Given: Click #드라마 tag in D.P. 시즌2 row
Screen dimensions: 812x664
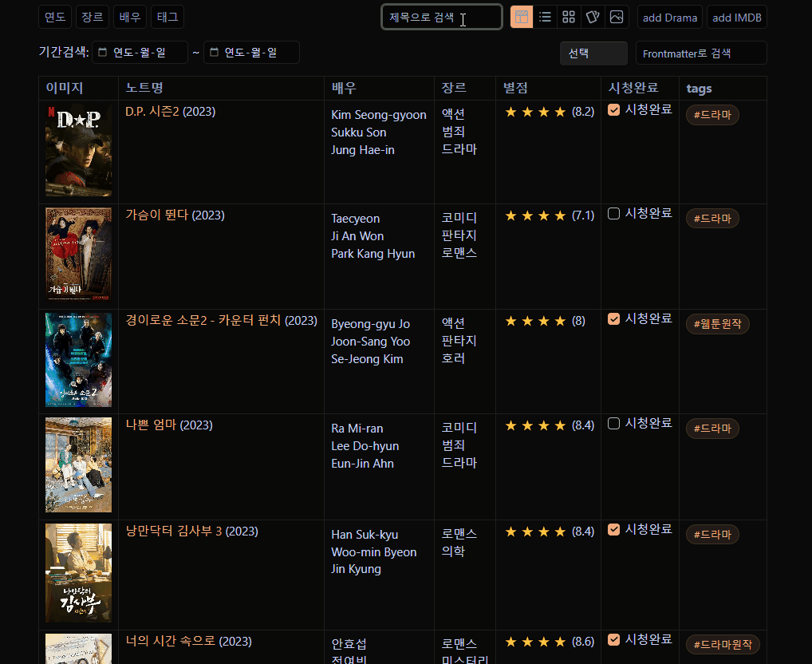Looking at the screenshot, I should tap(712, 115).
